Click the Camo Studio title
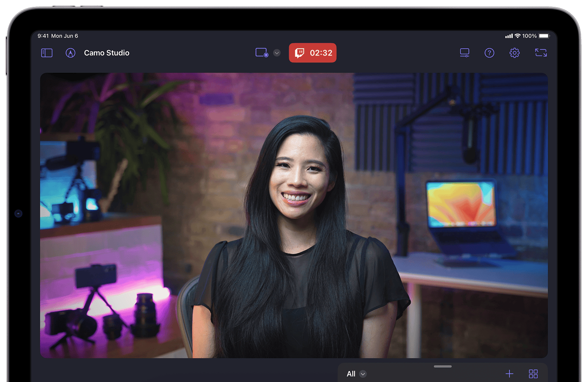The image size is (588, 382). click(107, 53)
